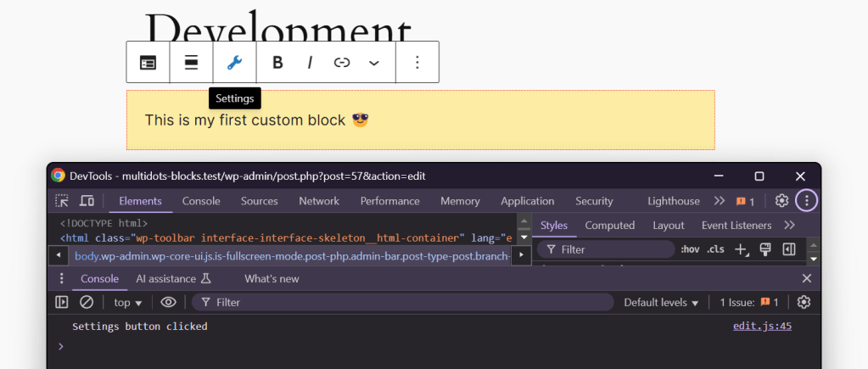Select the drawer Console tab

[x=99, y=279]
